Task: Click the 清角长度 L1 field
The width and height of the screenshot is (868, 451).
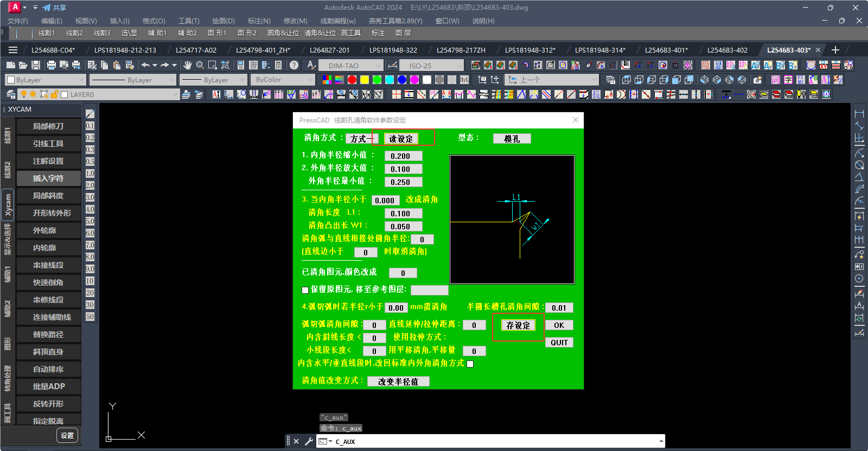Action: [403, 214]
